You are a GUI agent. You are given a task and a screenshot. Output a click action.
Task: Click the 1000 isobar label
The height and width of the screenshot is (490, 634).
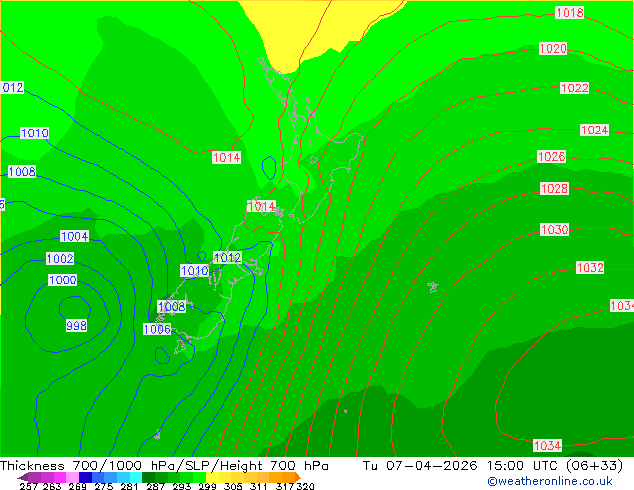click(62, 280)
